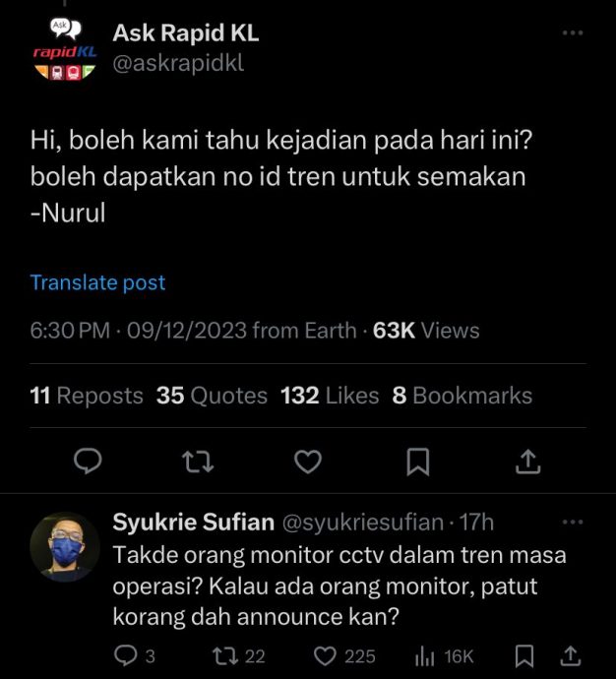The width and height of the screenshot is (616, 679).
Task: View the 11 Reposts list
Action: (x=87, y=396)
